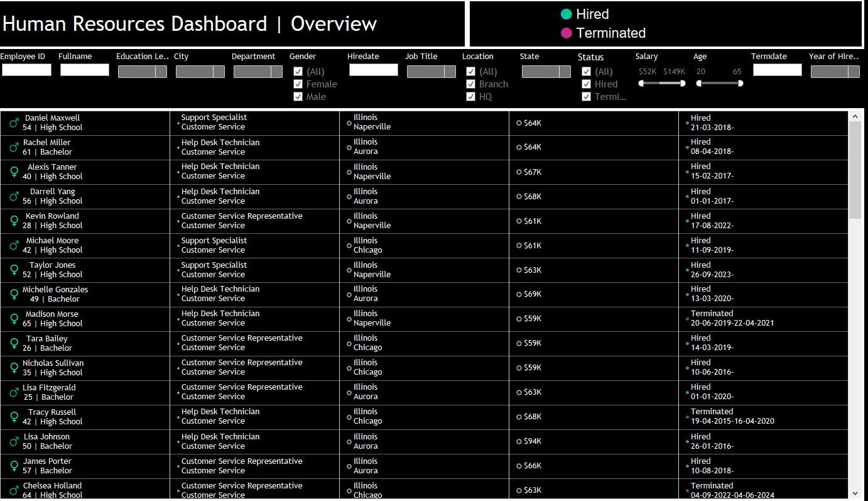Click the location marker beside Illinois Naperville in first row

click(x=349, y=123)
